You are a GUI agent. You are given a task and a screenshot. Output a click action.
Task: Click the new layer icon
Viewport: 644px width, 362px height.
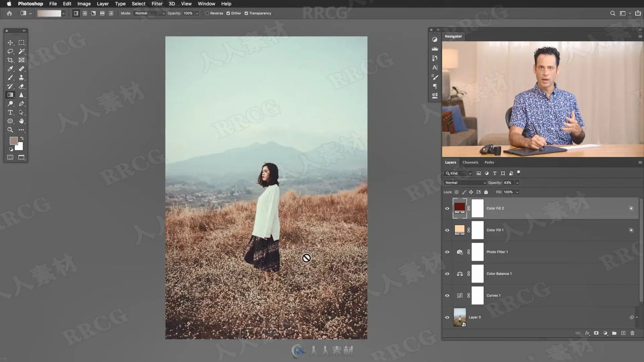point(623,333)
